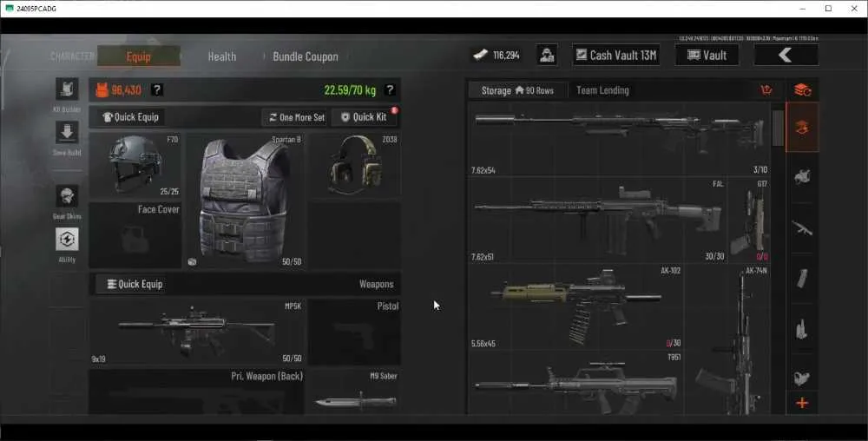This screenshot has width=868, height=441.
Task: Open the Bundle Coupon tab
Action: pyautogui.click(x=306, y=56)
